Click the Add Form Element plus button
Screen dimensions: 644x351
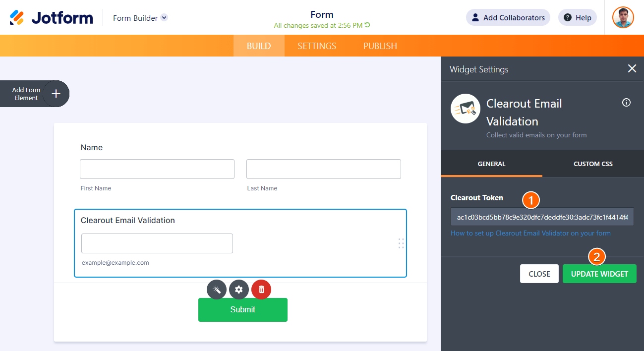(56, 94)
